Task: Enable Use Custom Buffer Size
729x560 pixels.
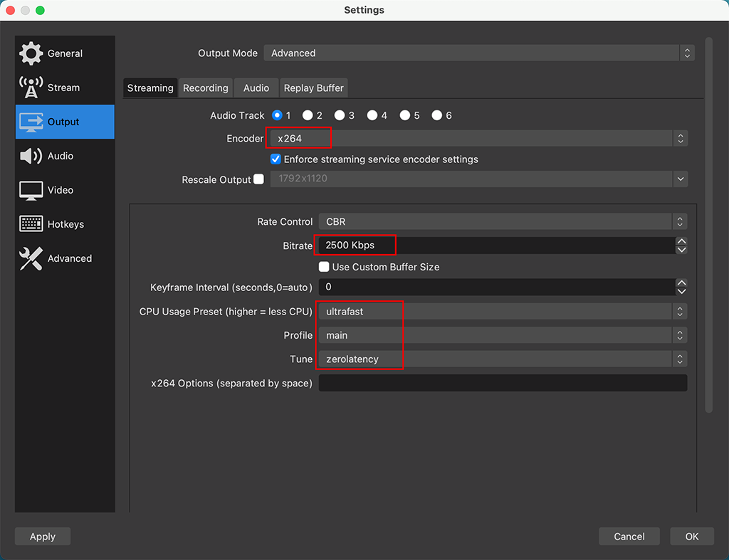Action: (x=324, y=267)
